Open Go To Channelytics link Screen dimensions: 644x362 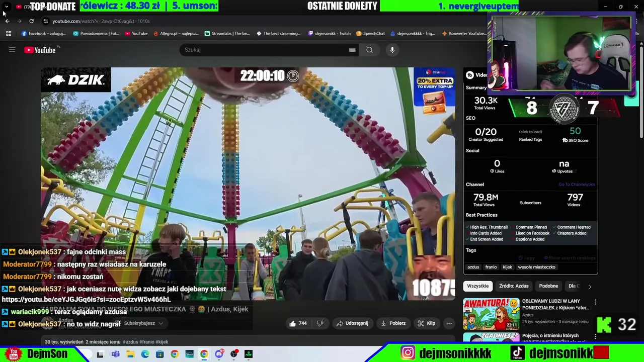point(577,185)
